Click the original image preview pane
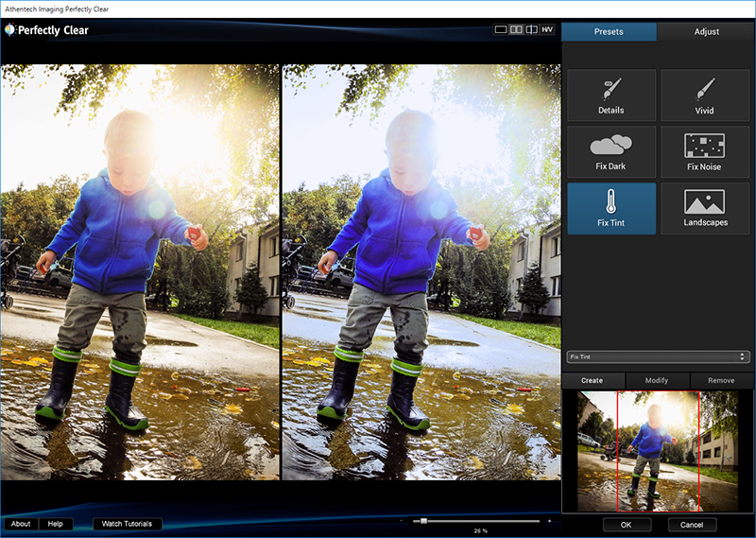The image size is (756, 538). click(140, 272)
